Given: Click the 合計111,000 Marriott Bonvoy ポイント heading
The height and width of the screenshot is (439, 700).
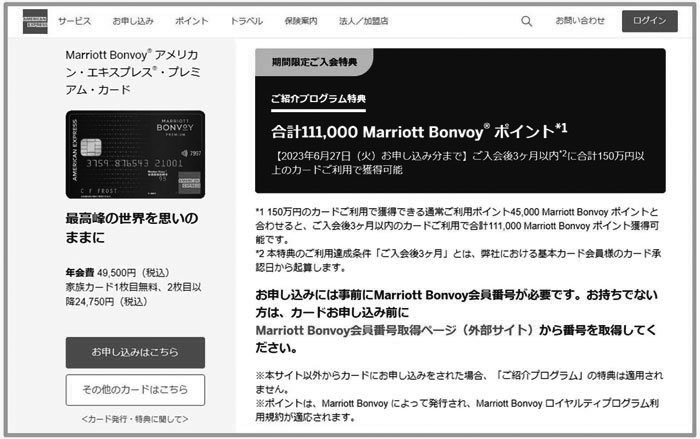Looking at the screenshot, I should pos(419,132).
